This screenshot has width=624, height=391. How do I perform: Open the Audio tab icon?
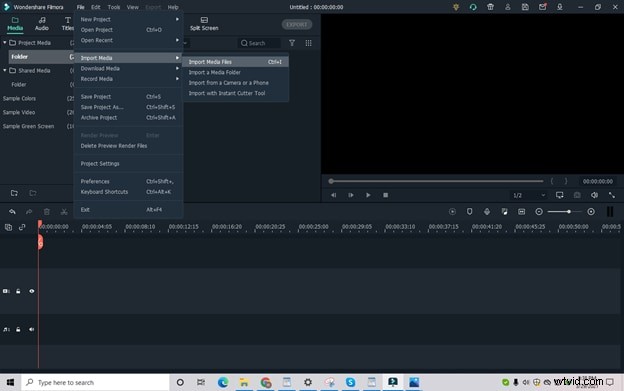(x=42, y=20)
